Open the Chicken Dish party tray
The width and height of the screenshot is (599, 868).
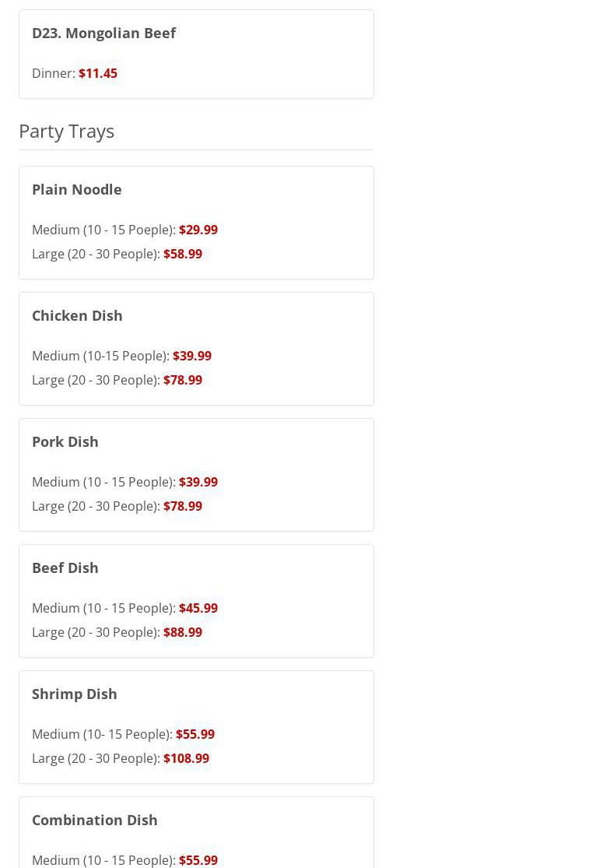coord(77,315)
